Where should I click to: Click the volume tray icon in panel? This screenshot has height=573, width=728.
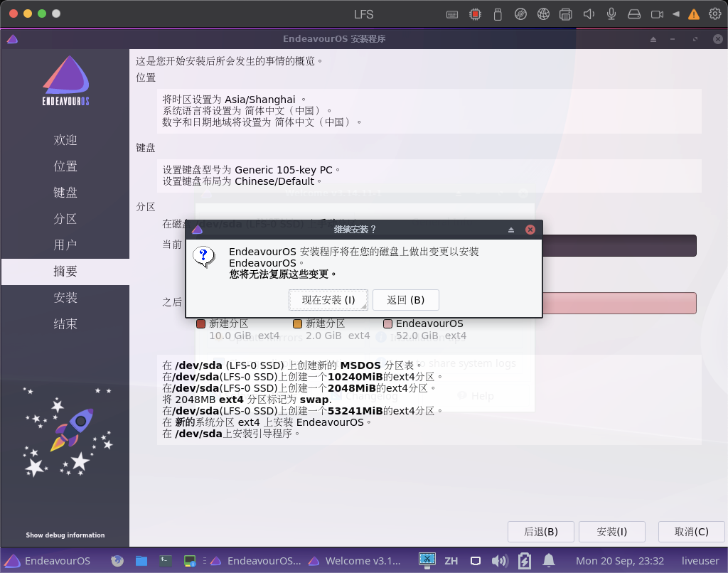500,561
